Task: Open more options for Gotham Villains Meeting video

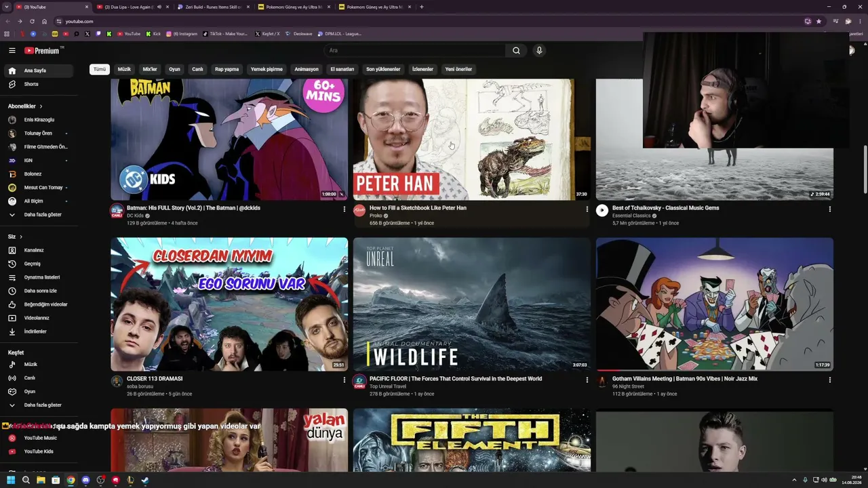Action: 829,380
